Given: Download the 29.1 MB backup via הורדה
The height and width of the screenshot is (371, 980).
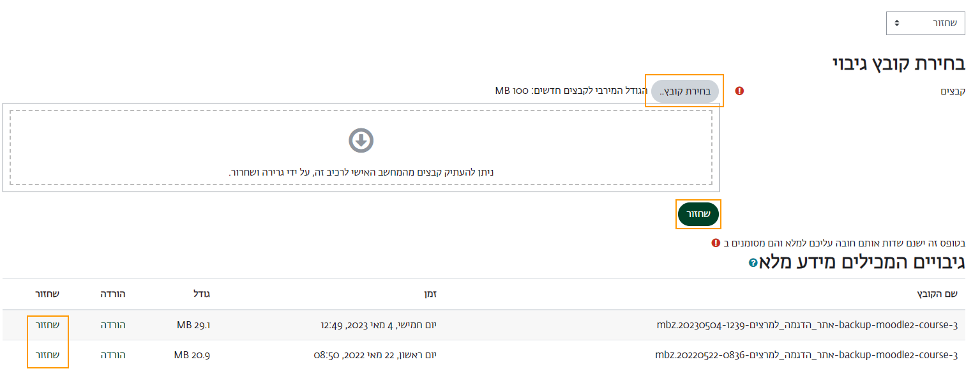Looking at the screenshot, I should (113, 325).
